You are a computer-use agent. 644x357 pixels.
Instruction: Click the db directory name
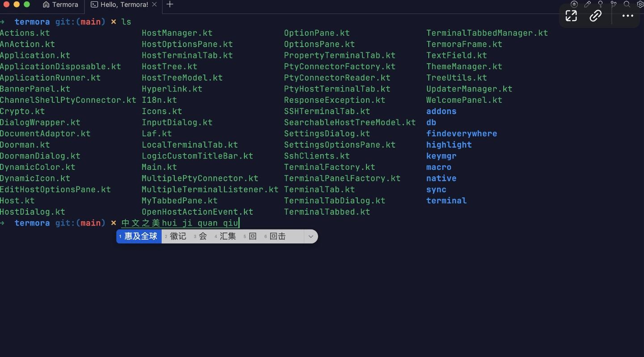[x=431, y=122]
